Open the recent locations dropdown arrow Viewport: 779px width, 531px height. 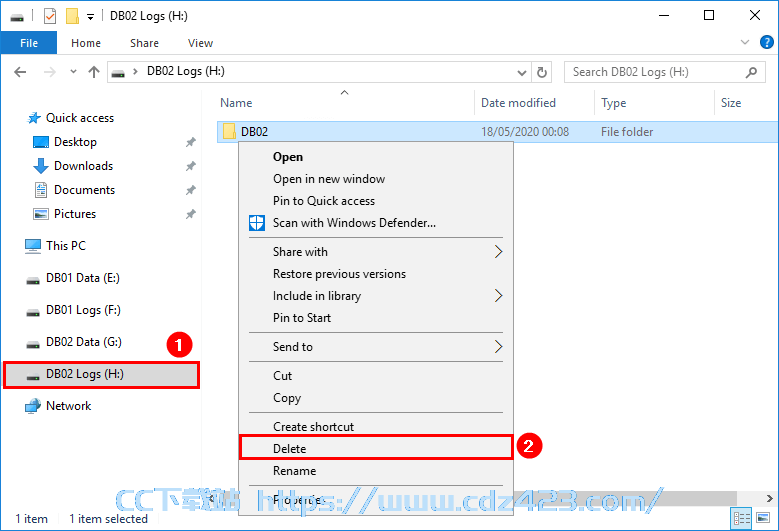pos(74,72)
